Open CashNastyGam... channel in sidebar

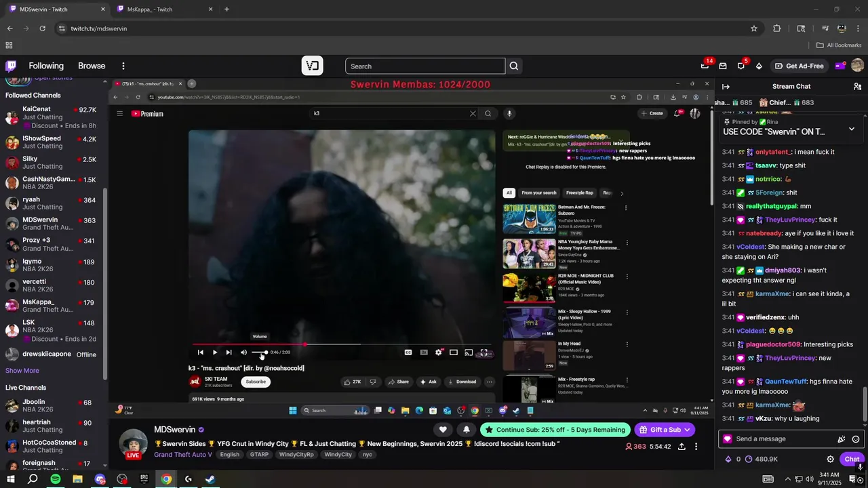[x=52, y=183]
